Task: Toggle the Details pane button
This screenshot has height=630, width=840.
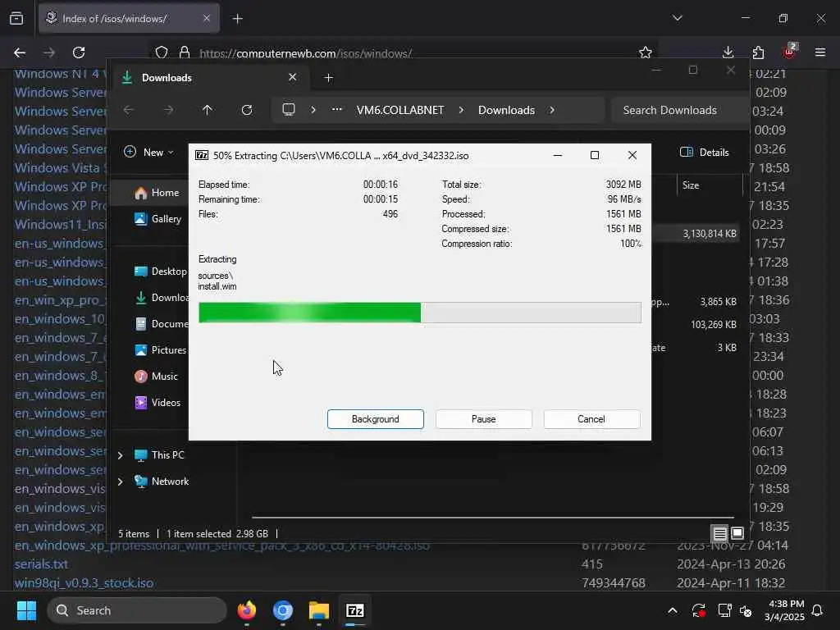Action: tap(704, 152)
